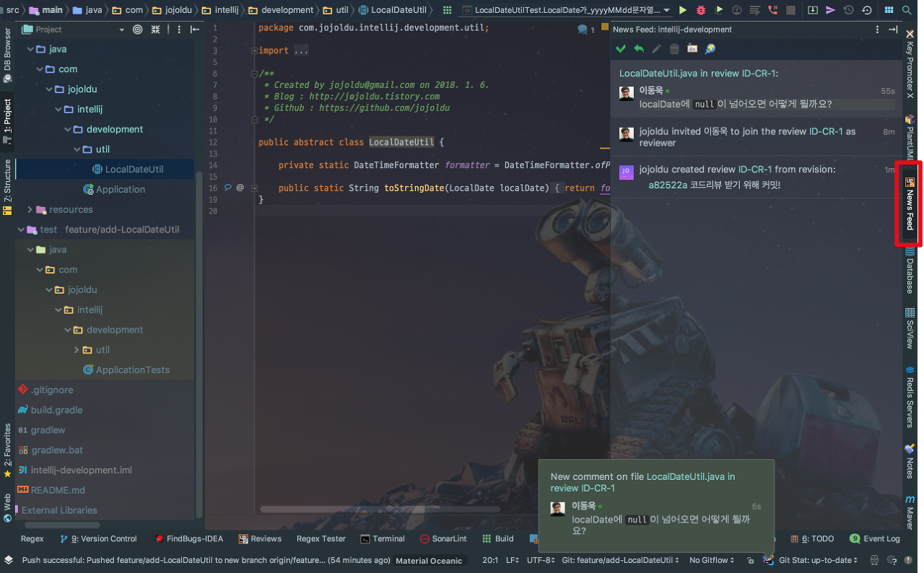Show VCS history clock icon
This screenshot has width=924, height=573.
[x=849, y=10]
